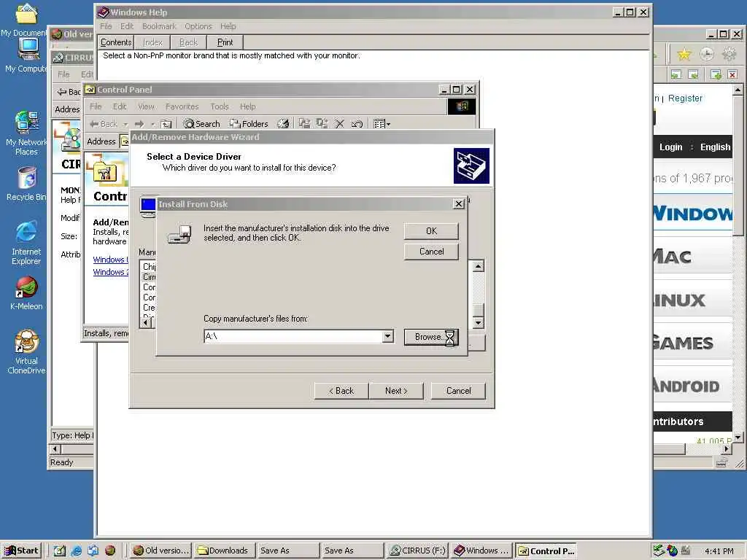
Task: Click Games category banner on web page
Action: (x=693, y=343)
